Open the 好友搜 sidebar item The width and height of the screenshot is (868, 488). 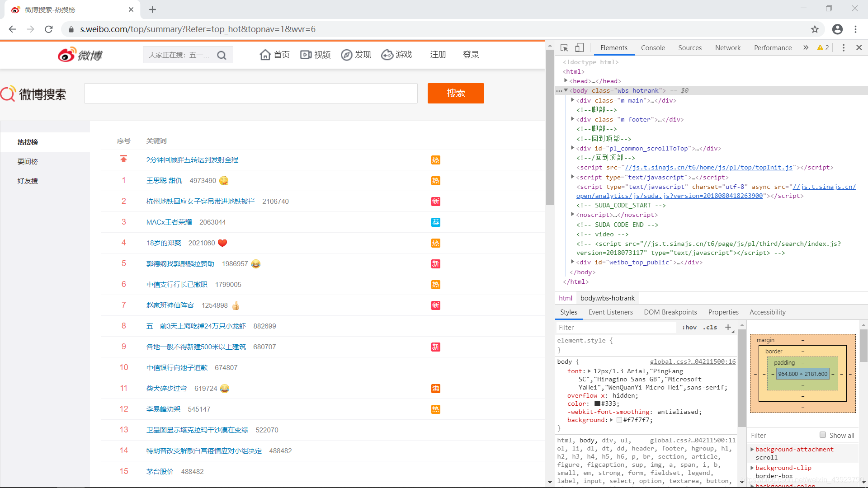tap(28, 181)
